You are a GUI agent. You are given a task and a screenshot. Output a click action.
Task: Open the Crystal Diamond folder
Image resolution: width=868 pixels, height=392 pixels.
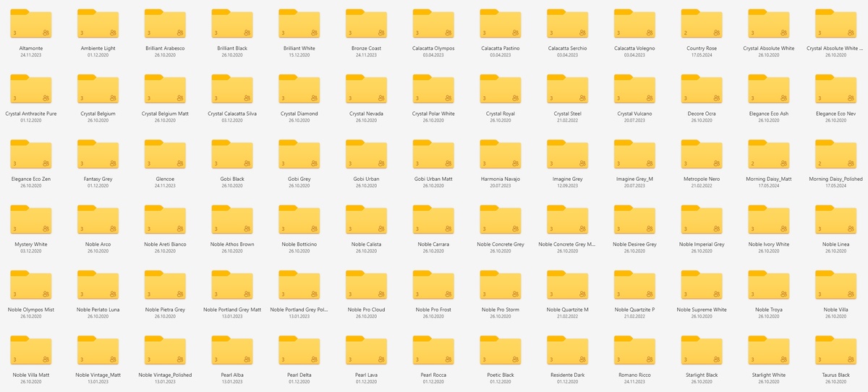point(299,89)
